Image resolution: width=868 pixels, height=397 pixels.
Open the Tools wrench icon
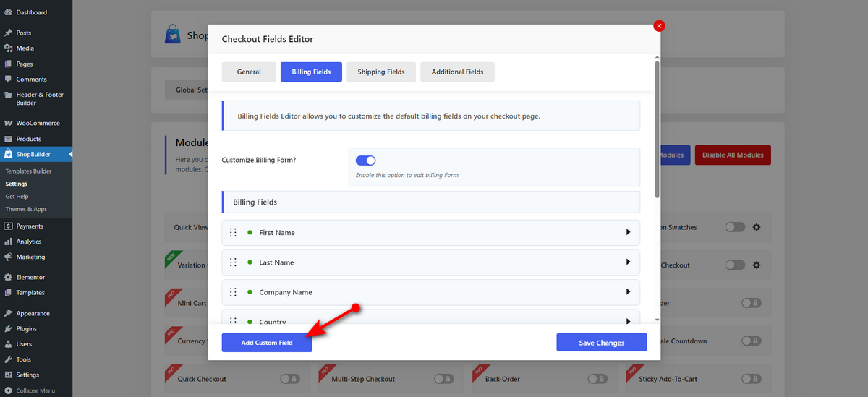8,359
